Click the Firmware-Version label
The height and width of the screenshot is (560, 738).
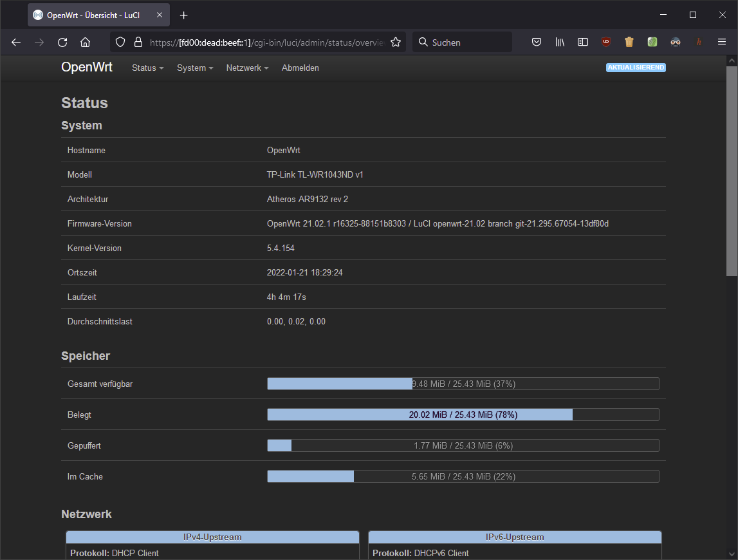coord(99,224)
